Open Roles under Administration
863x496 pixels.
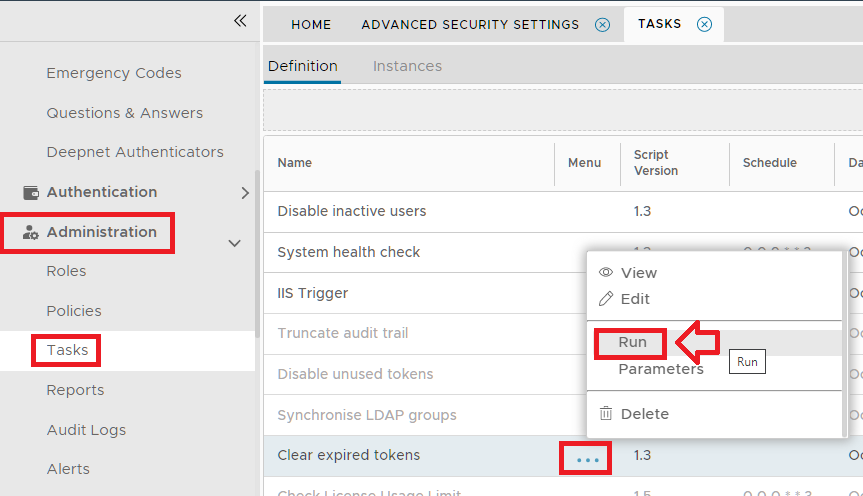[x=66, y=271]
